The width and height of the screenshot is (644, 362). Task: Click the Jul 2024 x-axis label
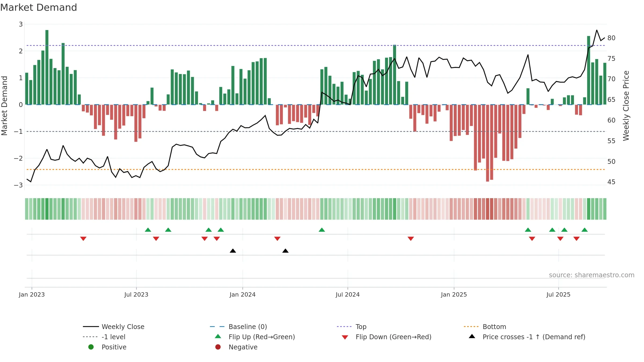point(348,294)
